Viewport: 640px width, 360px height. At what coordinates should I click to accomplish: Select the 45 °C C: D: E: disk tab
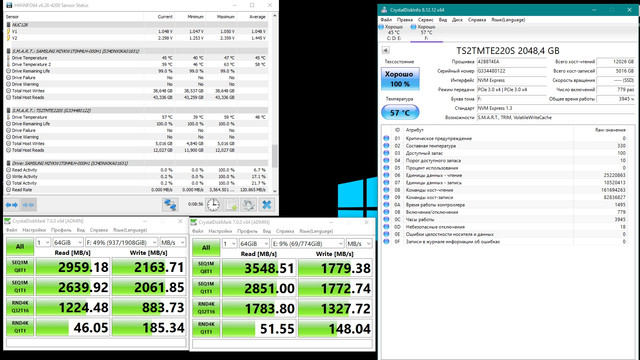point(394,32)
